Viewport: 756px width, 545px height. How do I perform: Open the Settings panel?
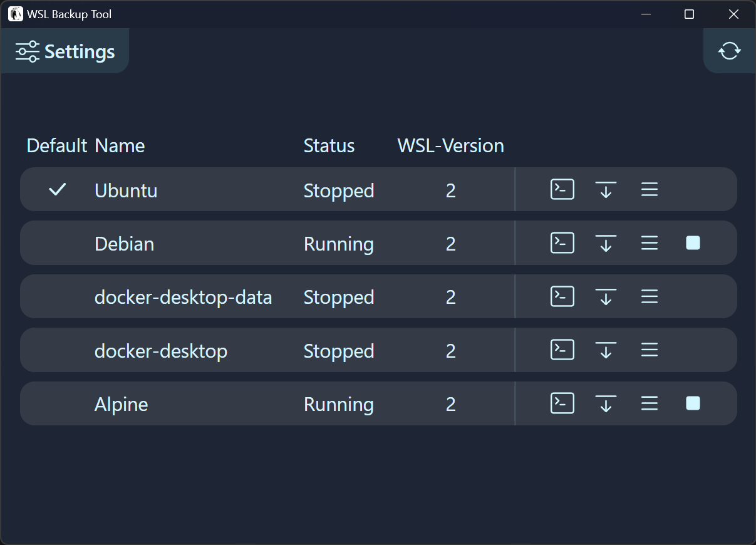(x=65, y=51)
